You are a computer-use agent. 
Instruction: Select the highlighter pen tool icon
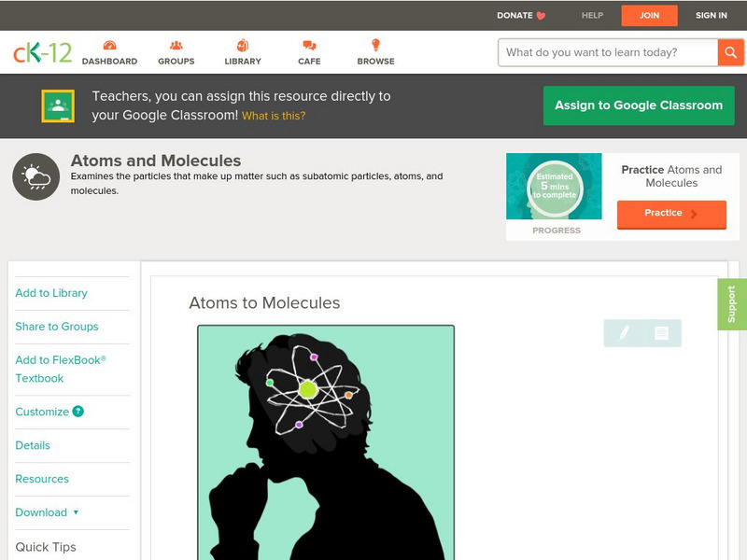pyautogui.click(x=624, y=332)
